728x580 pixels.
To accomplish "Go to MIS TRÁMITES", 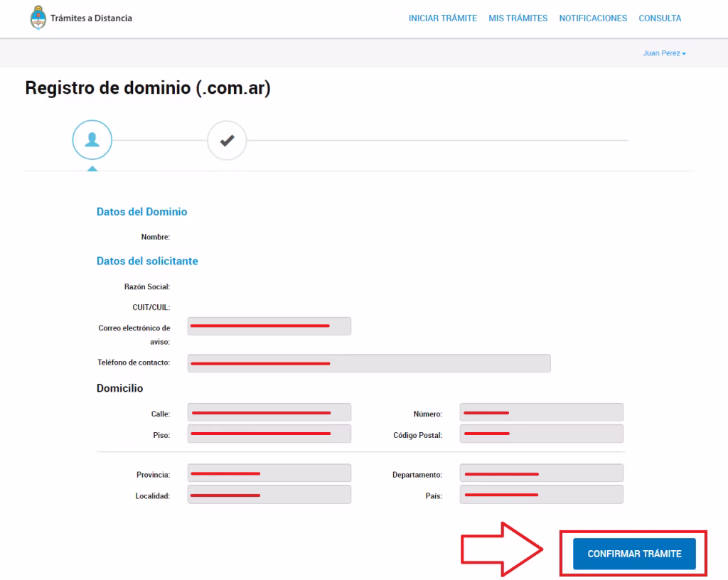I will (518, 18).
